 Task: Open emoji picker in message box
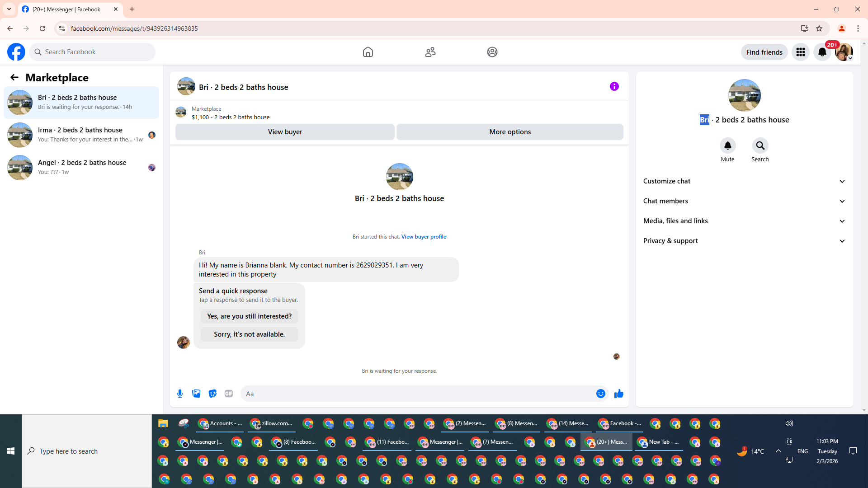coord(600,394)
